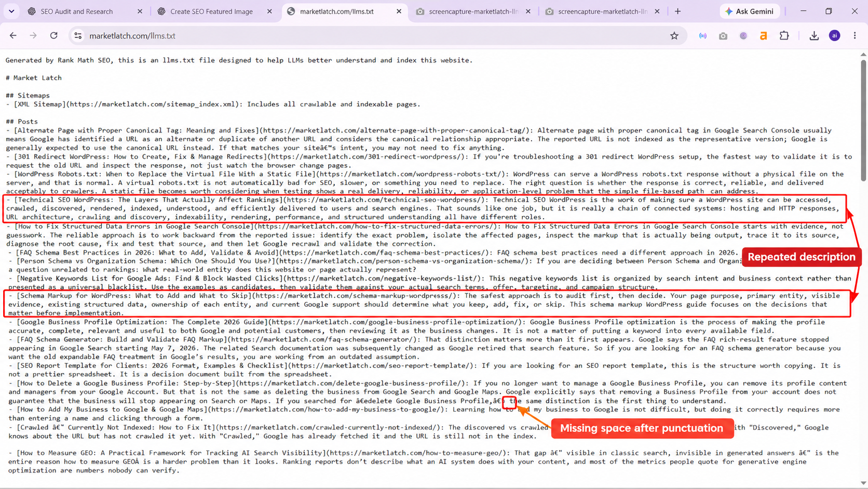Open the Extensions puzzle menu
Image resolution: width=868 pixels, height=489 pixels.
click(784, 36)
